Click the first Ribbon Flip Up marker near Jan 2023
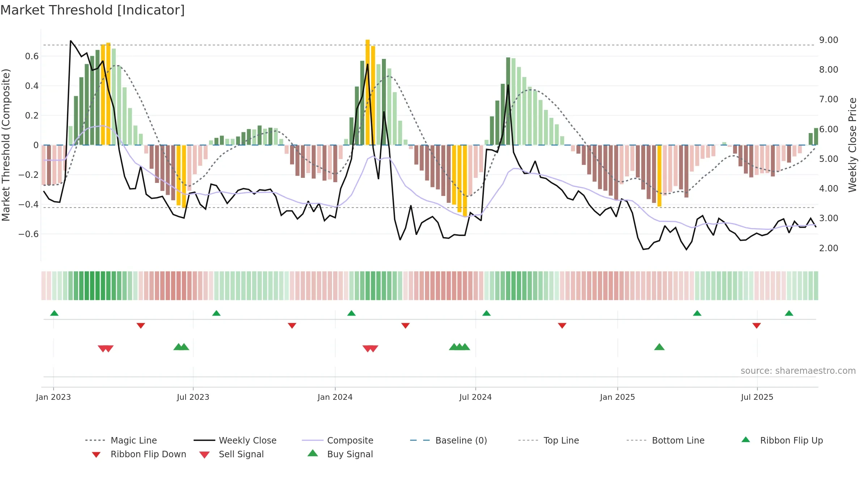868x488 pixels. (x=54, y=313)
